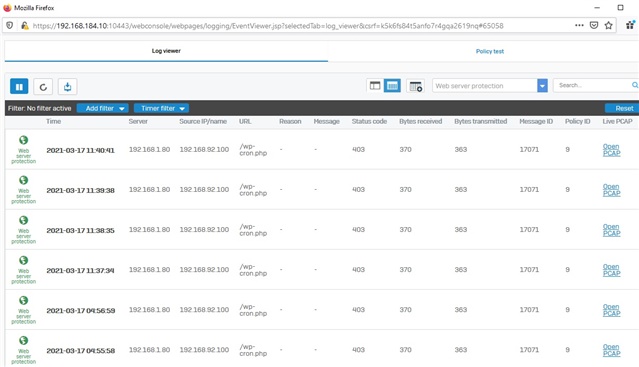The image size is (639, 367).
Task: Bookmark this page with star icon
Action: 608,25
